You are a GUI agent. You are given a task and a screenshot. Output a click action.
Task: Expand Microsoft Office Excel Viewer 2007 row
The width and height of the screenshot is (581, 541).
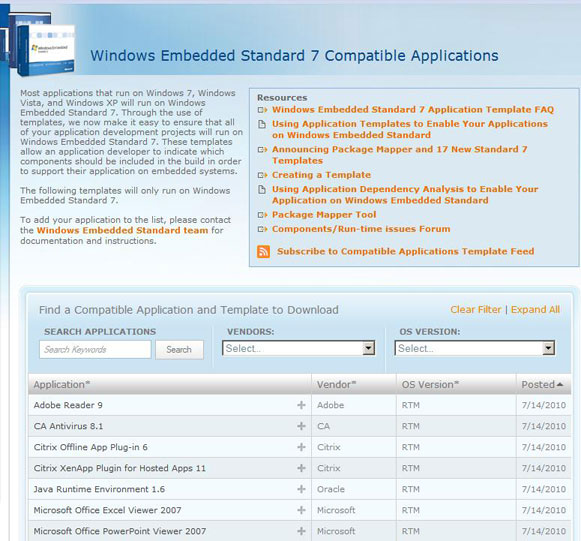pyautogui.click(x=301, y=510)
